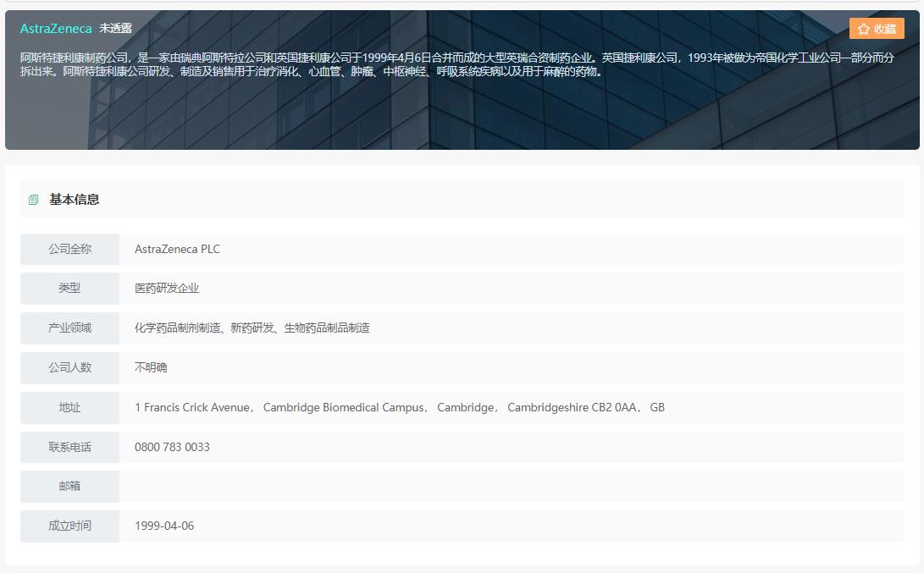Select the 地址 label cell
The height and width of the screenshot is (573, 924).
(69, 407)
